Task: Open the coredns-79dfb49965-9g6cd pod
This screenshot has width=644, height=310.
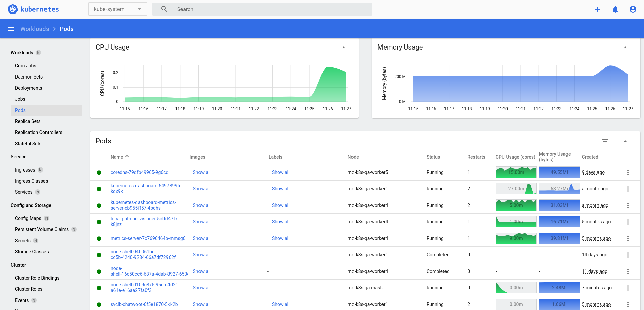Action: [140, 172]
